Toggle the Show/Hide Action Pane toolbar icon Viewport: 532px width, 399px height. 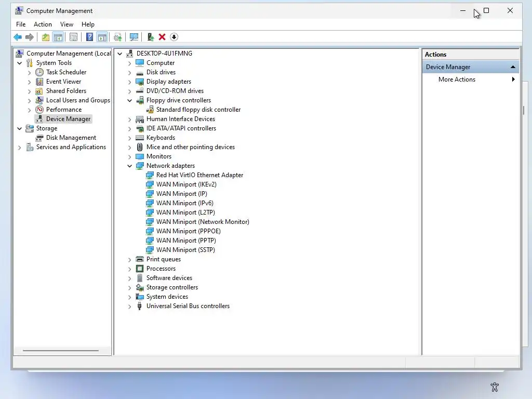coord(102,37)
